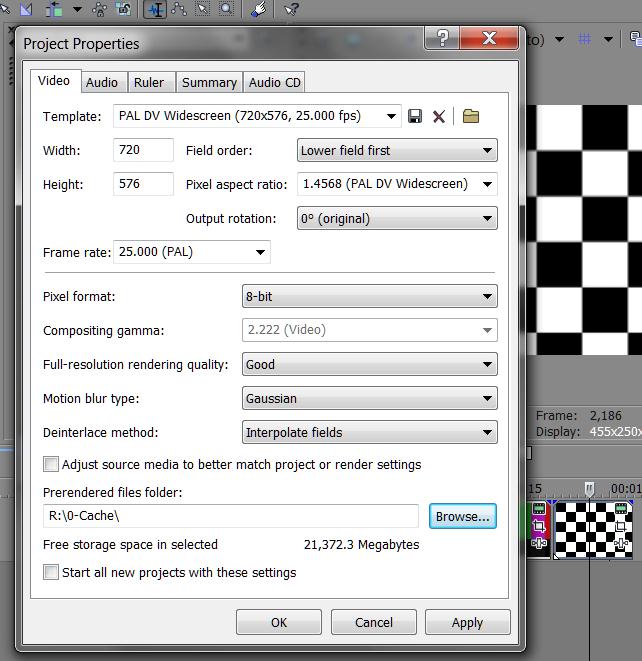
Task: Click Browse for prerendered files folder
Action: coord(463,516)
